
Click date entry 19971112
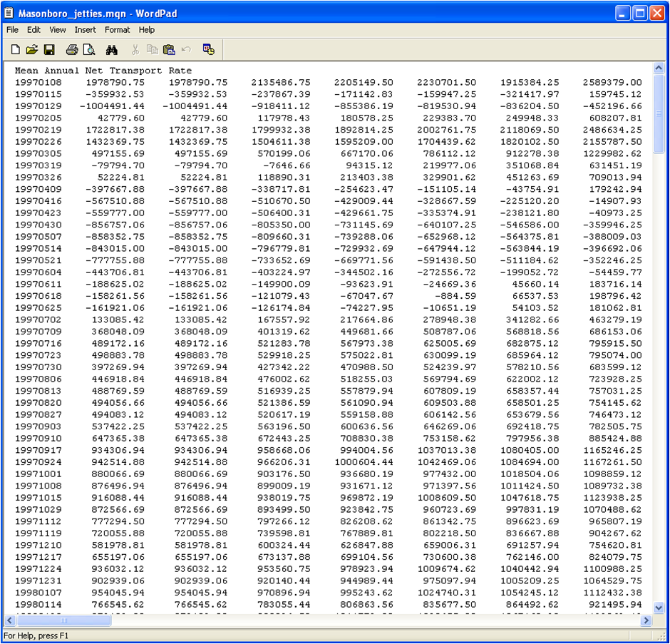[38, 521]
